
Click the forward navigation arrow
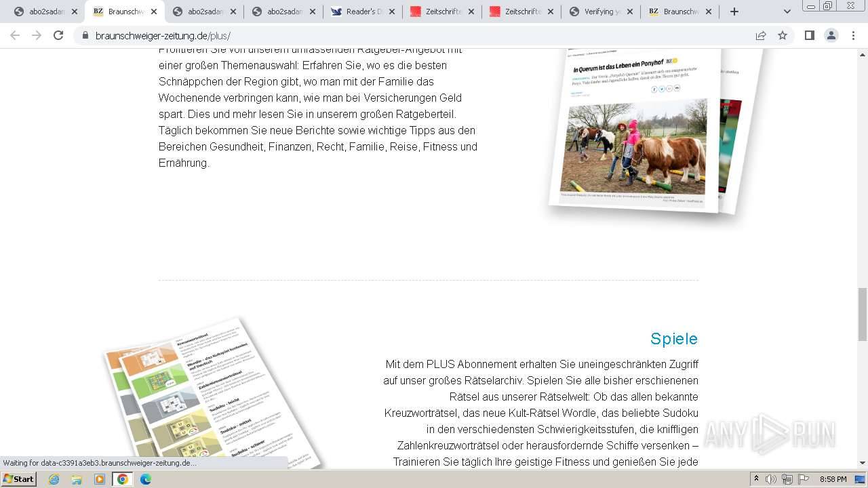pos(37,35)
